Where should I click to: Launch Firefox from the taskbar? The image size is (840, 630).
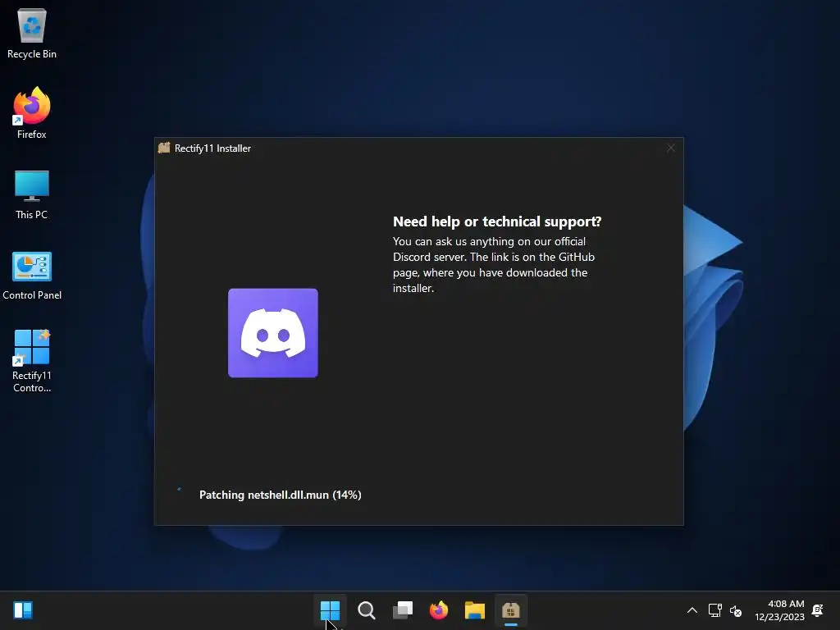(439, 610)
